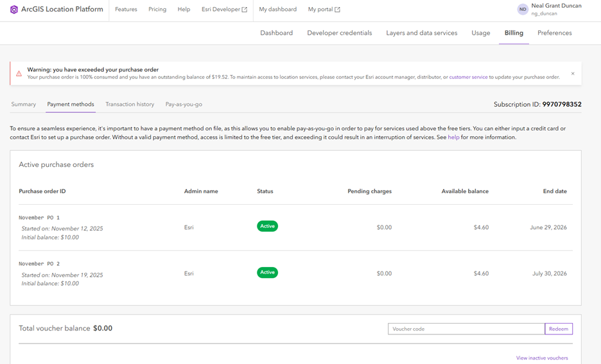Click the red warning triangle icon
The image size is (601, 364).
click(x=19, y=74)
